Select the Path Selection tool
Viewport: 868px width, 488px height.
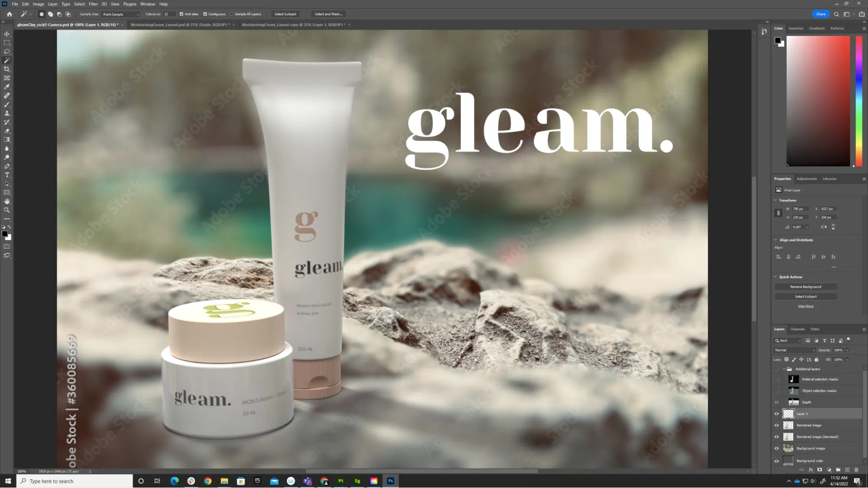(7, 184)
